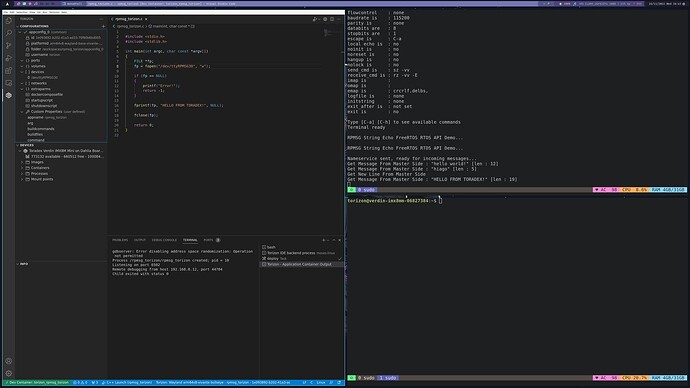This screenshot has width=690, height=388.
Task: Open the Run and Debug view icon
Action: click(8, 58)
